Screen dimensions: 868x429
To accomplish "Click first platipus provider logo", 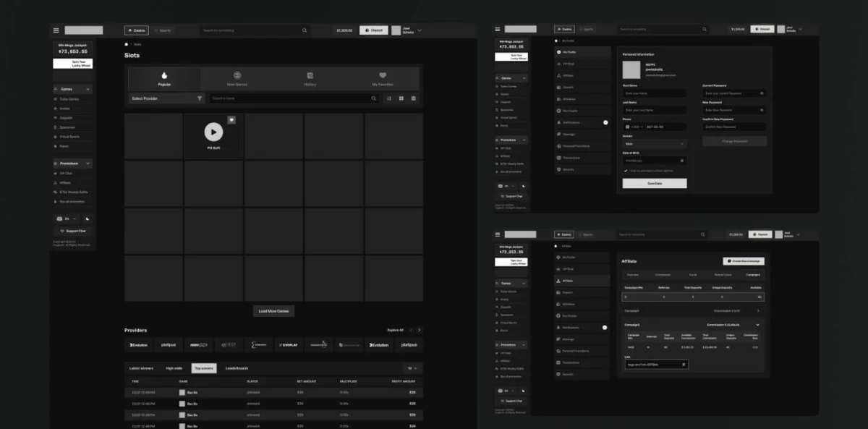I will click(169, 345).
